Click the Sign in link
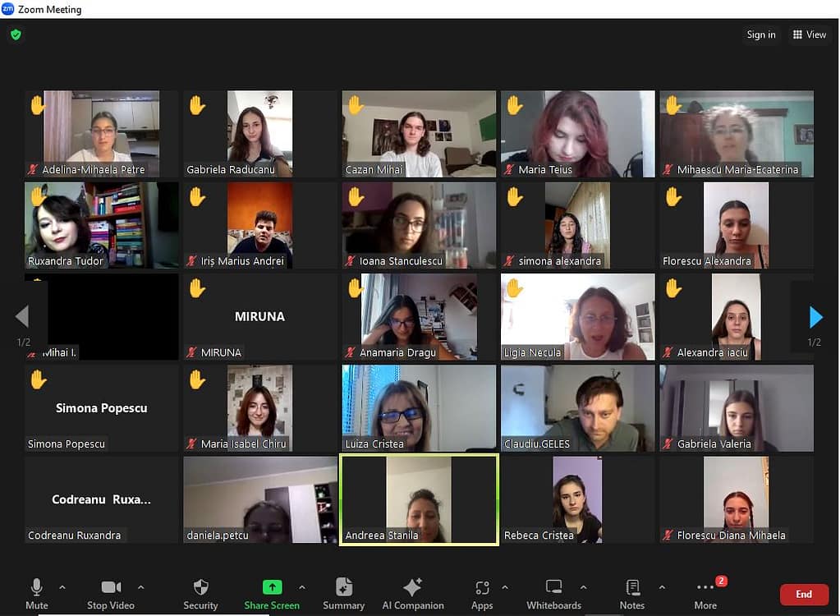The image size is (840, 616). 761,34
